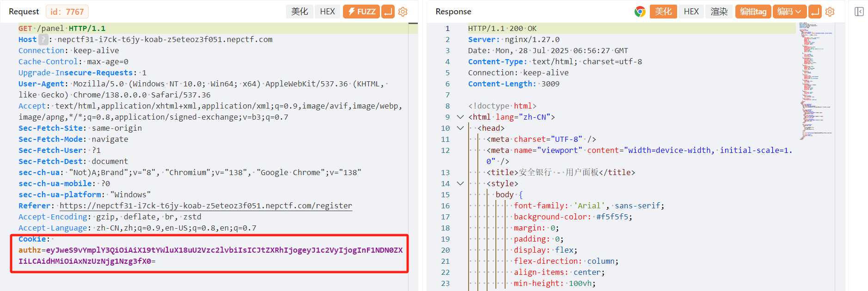Toggle line wrap in Response panel

coord(815,12)
